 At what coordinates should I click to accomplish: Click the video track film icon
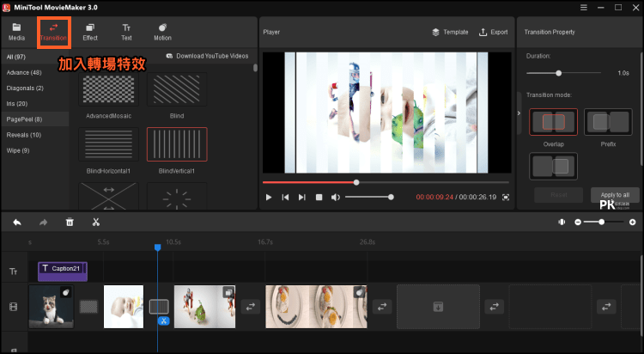(13, 307)
